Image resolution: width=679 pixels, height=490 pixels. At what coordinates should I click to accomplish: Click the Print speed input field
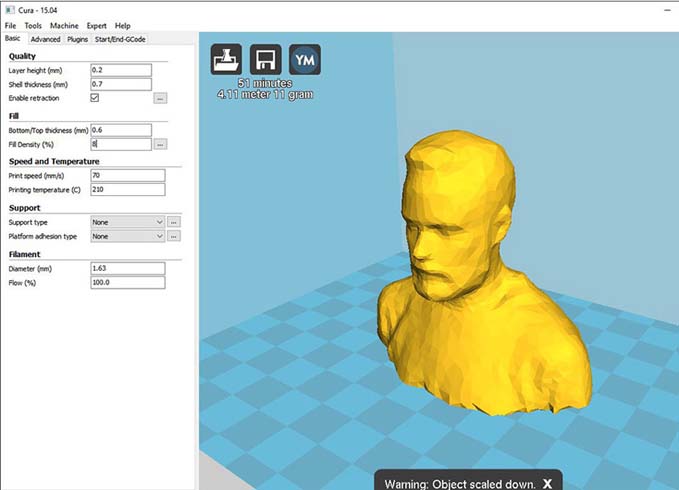click(x=128, y=175)
